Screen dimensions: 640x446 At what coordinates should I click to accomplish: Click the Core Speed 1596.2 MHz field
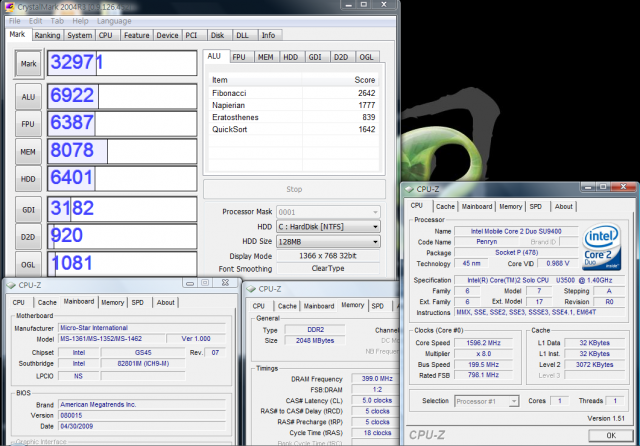click(x=484, y=343)
